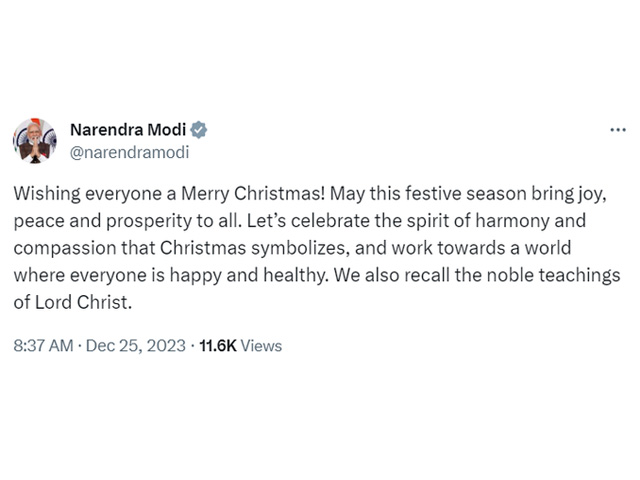Viewport: 640px width, 480px height.
Task: Click the Views label
Action: tap(261, 346)
